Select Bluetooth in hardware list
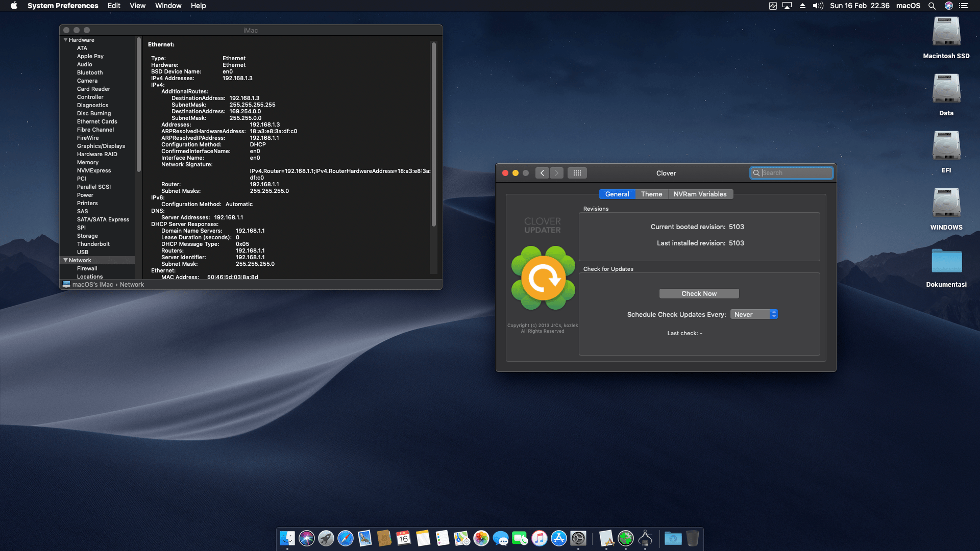 (90, 72)
